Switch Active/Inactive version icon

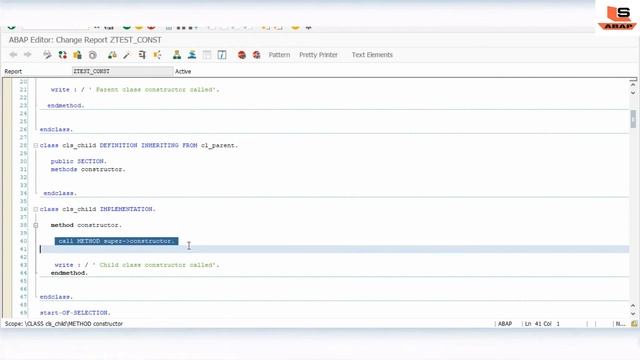pos(62,55)
